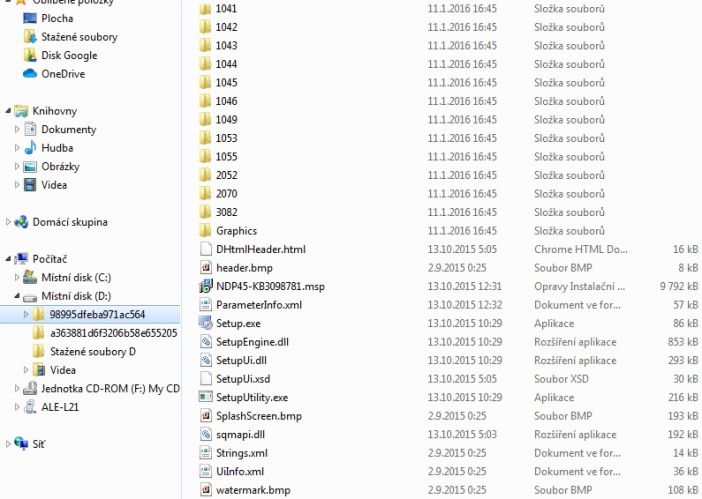
Task: Expand the Hudba library node
Action: pos(17,148)
